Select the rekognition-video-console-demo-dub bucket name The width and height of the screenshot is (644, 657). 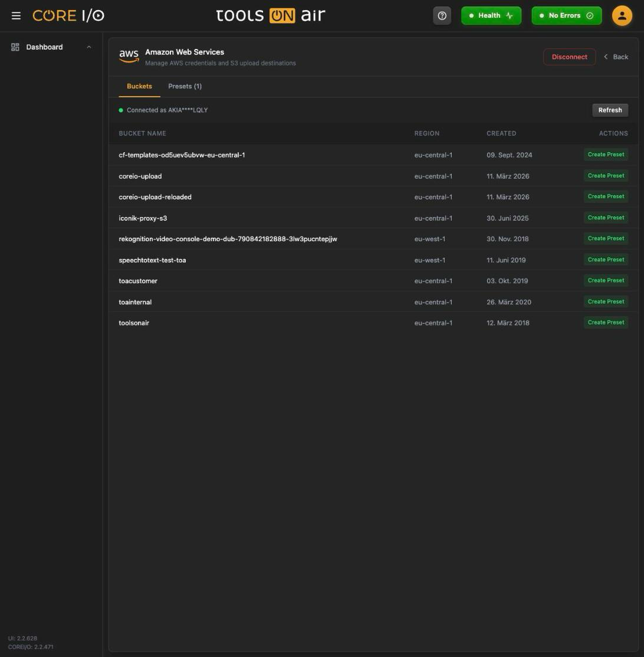[228, 238]
